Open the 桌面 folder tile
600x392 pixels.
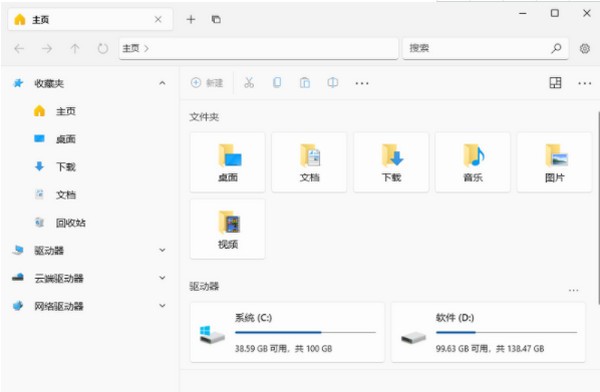[x=228, y=162]
